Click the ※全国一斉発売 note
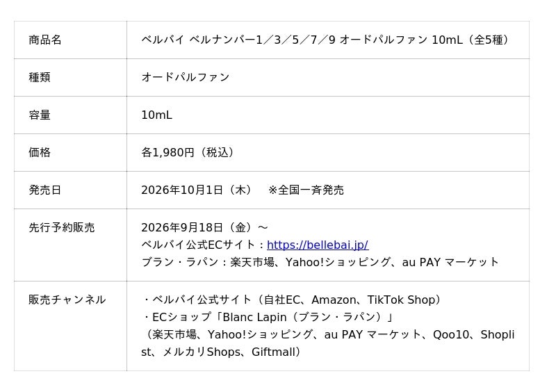The height and width of the screenshot is (392, 556). click(x=306, y=190)
